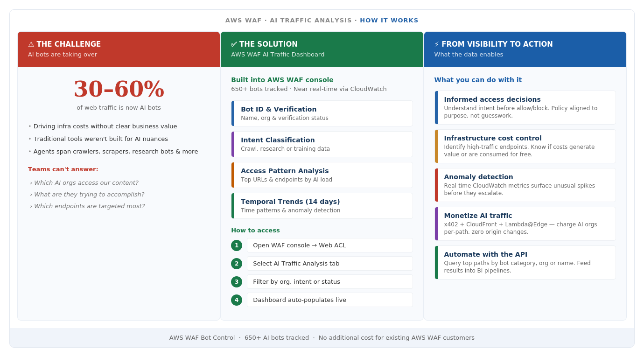Click the "Select AI Traffic Analysis tab" step
Image resolution: width=644 pixels, height=357 pixels.
tap(330, 264)
